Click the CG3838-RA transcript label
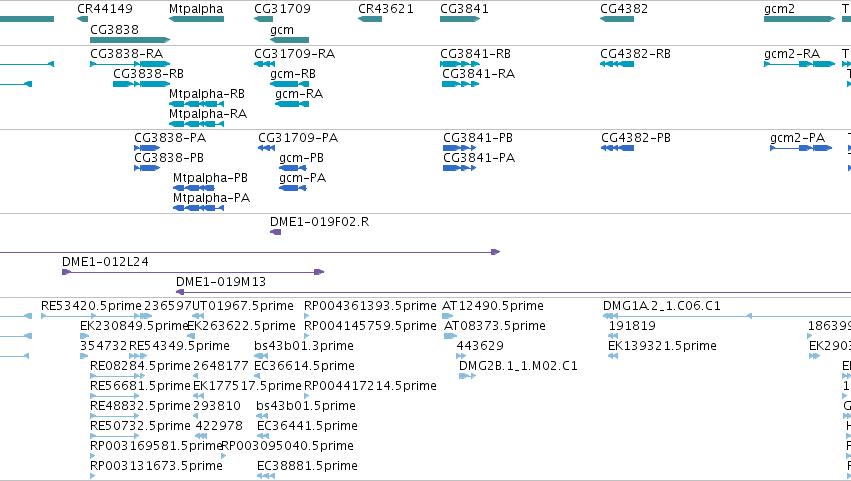 coord(126,54)
